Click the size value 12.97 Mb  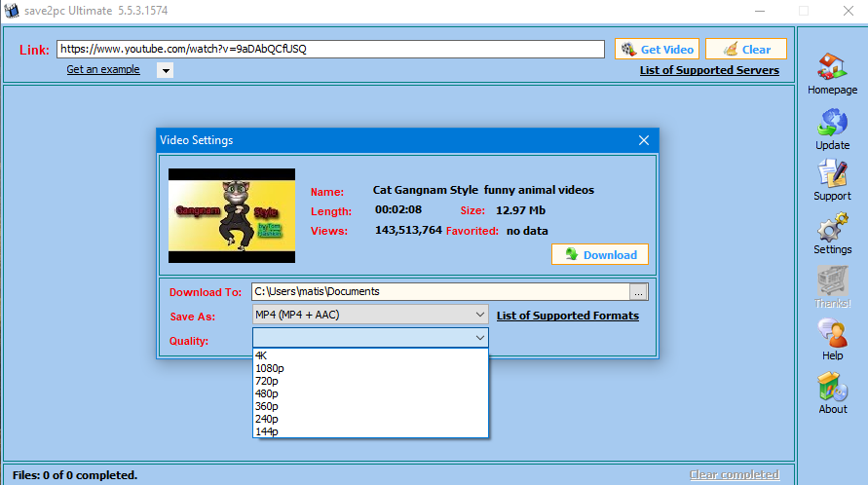[520, 210]
